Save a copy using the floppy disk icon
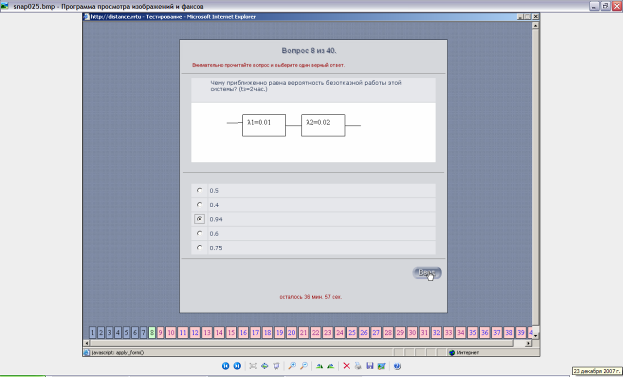 [370, 366]
